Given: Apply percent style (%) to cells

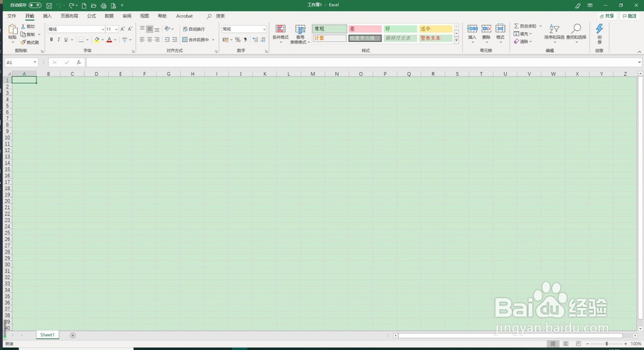Looking at the screenshot, I should point(238,40).
